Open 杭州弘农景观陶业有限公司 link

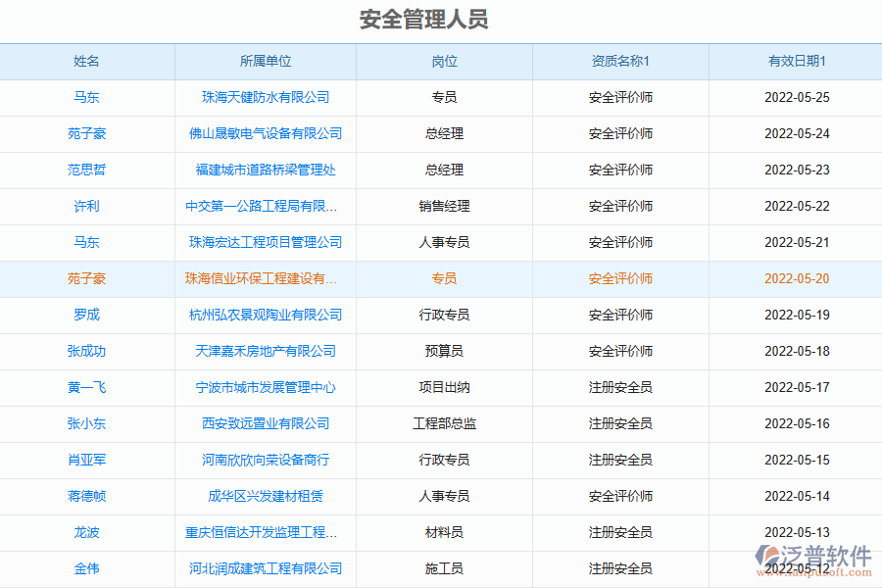tap(266, 316)
